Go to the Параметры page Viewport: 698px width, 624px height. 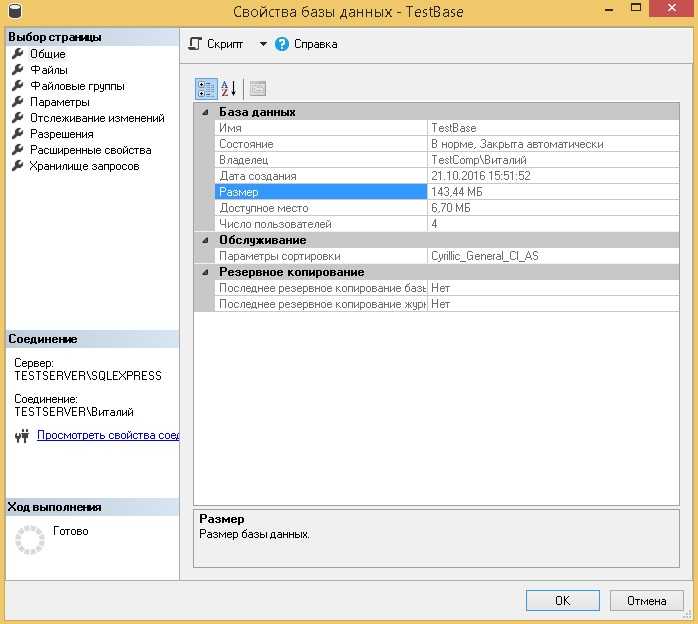pos(59,102)
